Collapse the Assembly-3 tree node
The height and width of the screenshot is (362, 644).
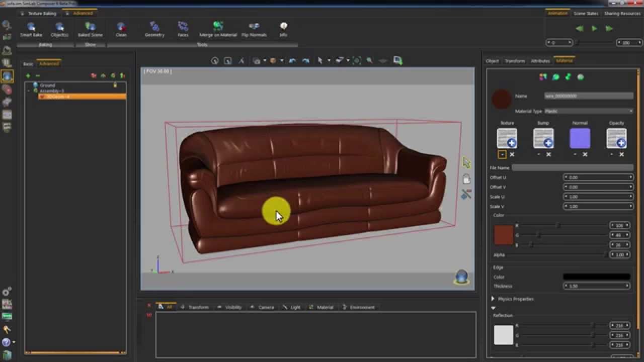pyautogui.click(x=29, y=91)
